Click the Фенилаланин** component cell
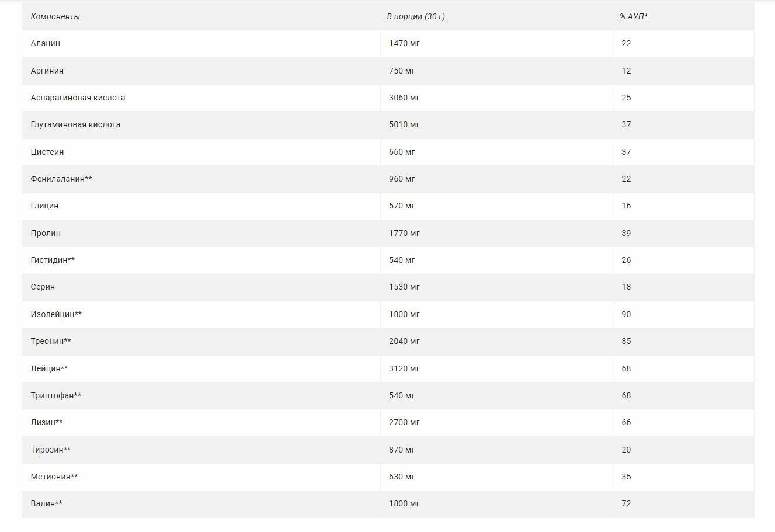This screenshot has width=775, height=532. (x=61, y=179)
